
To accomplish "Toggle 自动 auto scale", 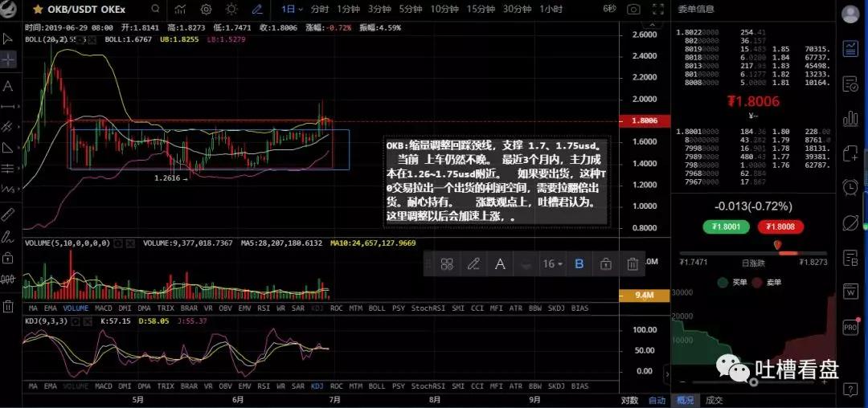I will pos(657,400).
